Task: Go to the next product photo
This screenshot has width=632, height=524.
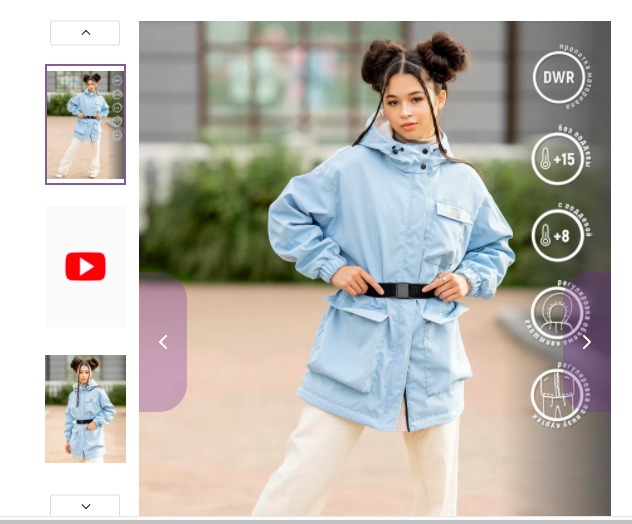Action: pyautogui.click(x=587, y=342)
